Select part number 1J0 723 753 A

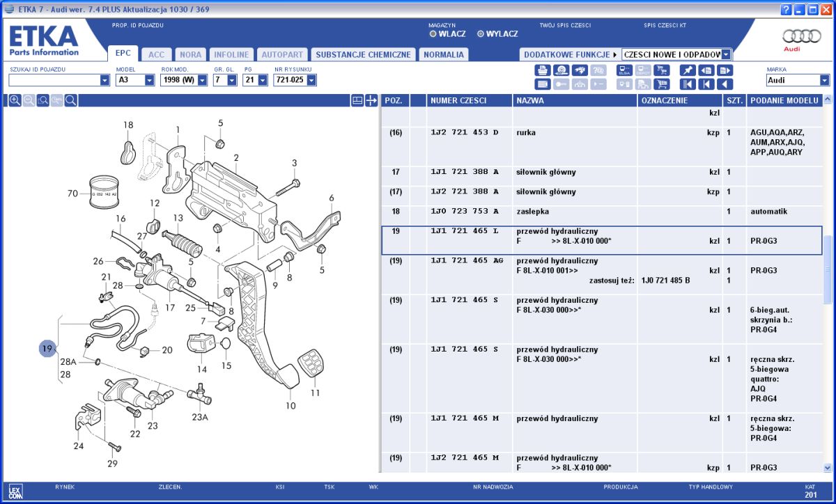pyautogui.click(x=465, y=211)
